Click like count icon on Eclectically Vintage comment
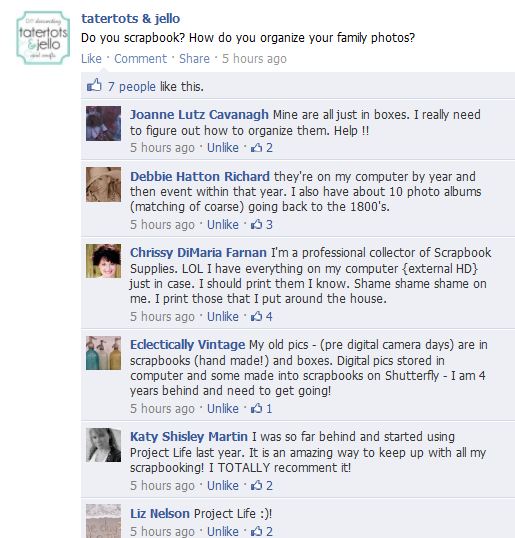This screenshot has height=538, width=515. pyautogui.click(x=257, y=408)
